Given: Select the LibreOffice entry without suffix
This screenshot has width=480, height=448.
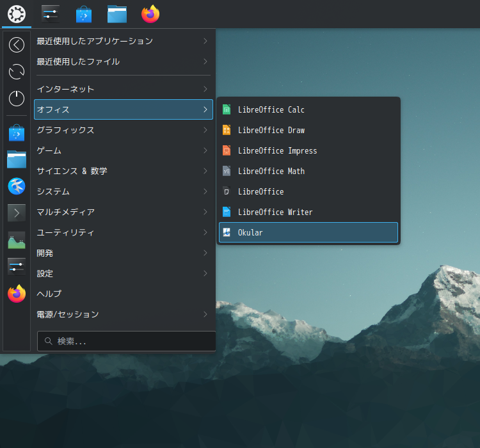Looking at the screenshot, I should [308, 192].
